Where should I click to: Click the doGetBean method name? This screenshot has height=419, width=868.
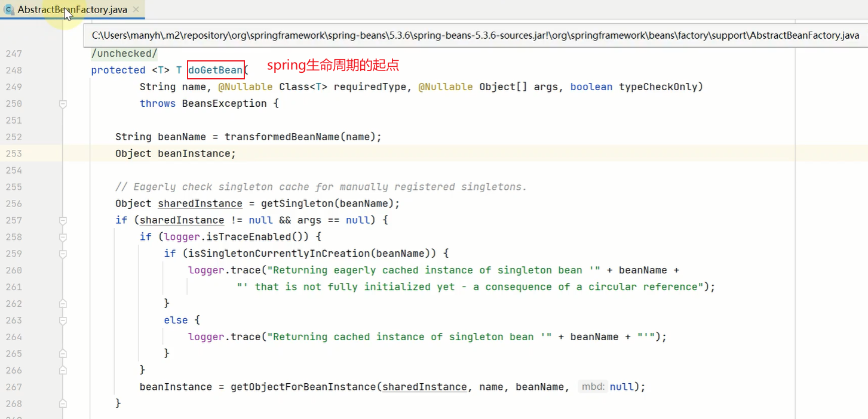coord(215,70)
